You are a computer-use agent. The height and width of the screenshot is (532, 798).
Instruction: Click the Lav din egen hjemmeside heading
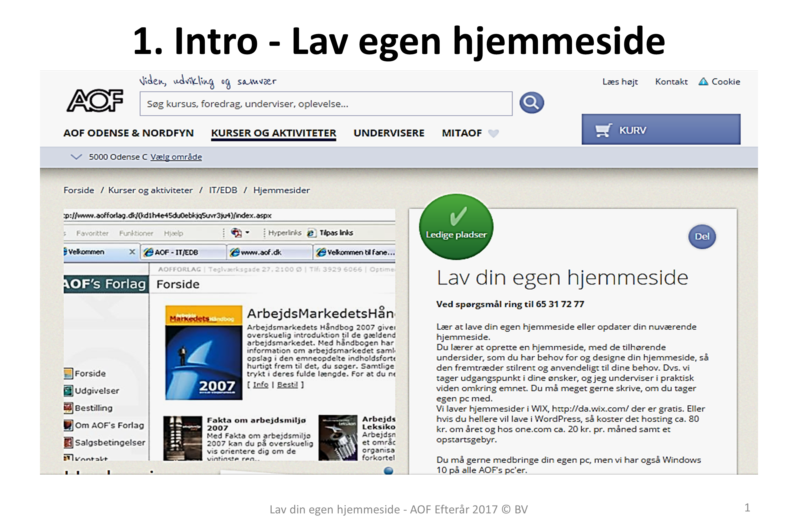coord(562,278)
